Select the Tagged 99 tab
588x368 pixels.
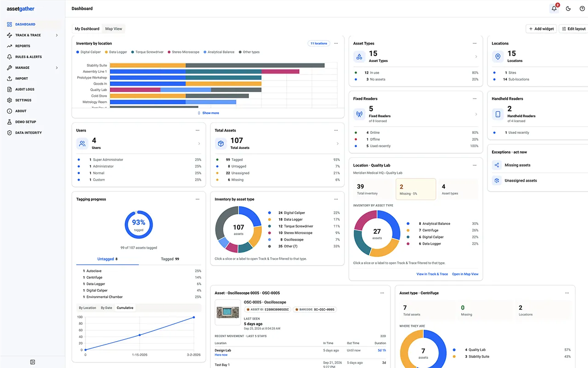click(x=170, y=259)
